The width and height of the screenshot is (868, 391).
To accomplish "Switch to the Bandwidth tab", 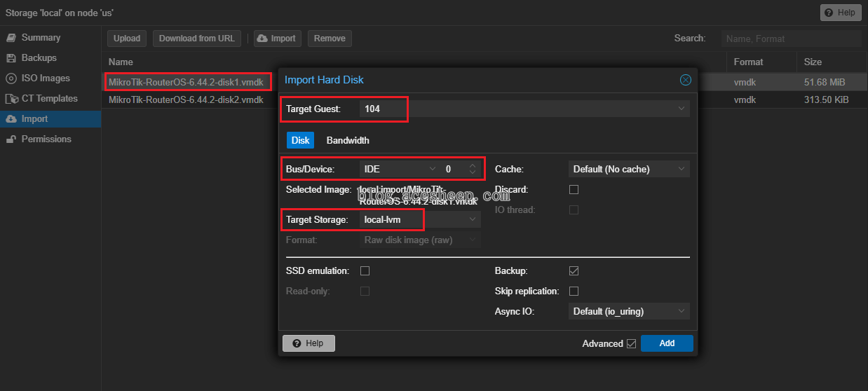I will [x=348, y=140].
